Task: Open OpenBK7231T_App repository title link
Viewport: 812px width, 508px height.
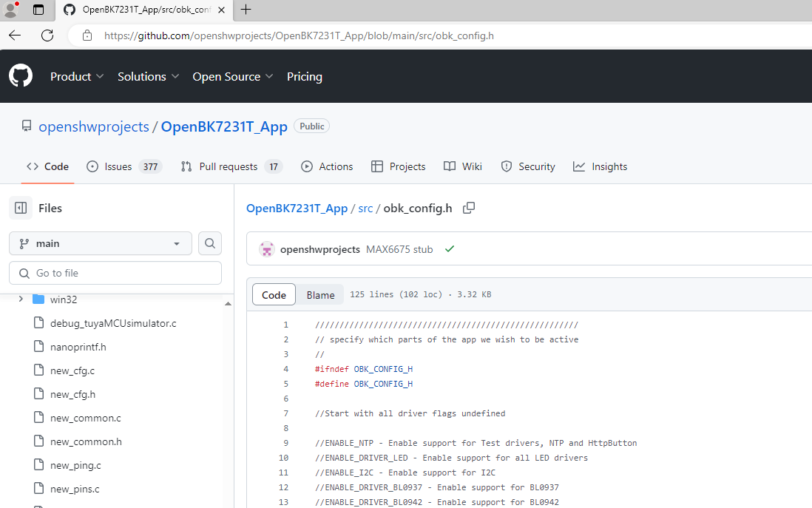Action: [224, 127]
